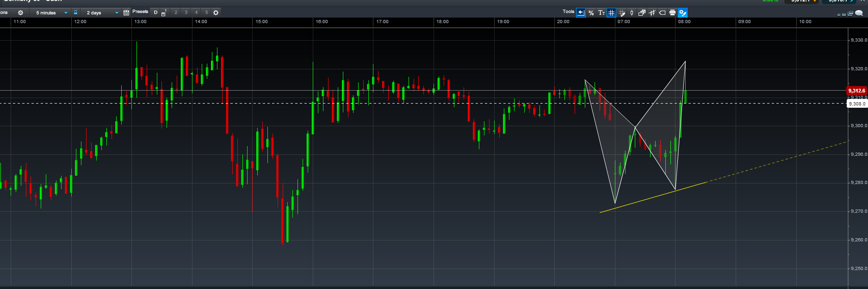The width and height of the screenshot is (868, 289).
Task: Select preset slot 4
Action: point(196,12)
